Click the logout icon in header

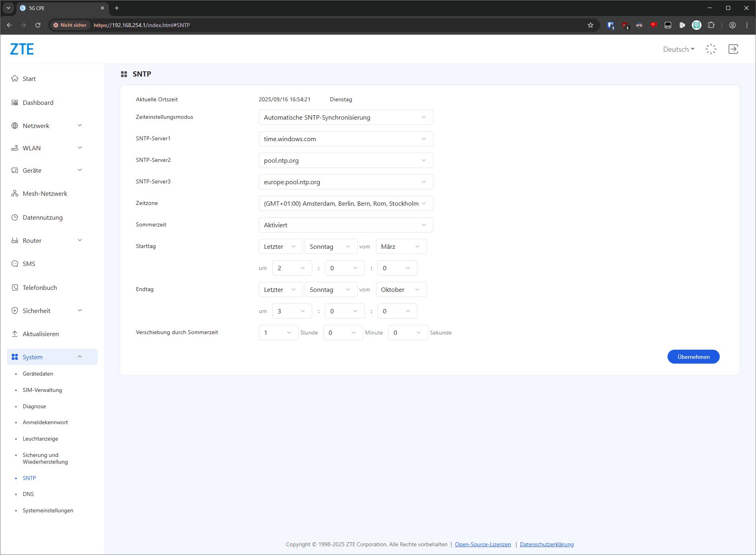pyautogui.click(x=733, y=49)
